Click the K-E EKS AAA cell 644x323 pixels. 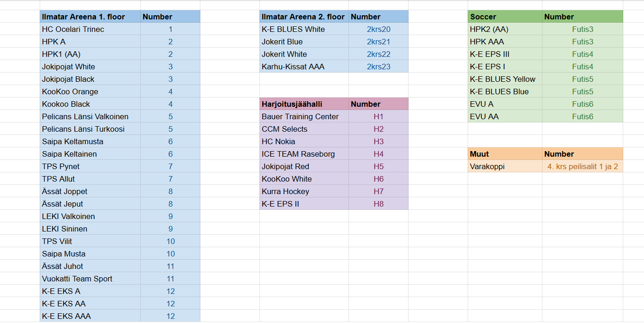[x=66, y=316]
